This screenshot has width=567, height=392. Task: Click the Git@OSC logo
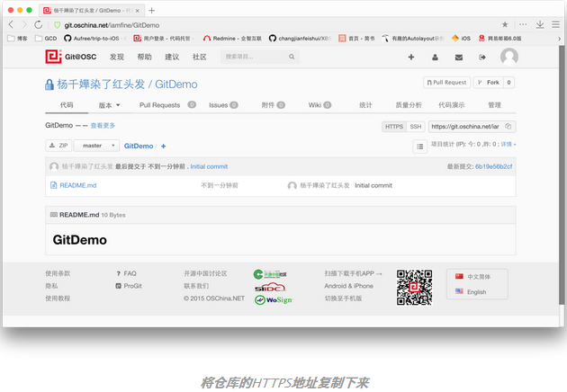pos(71,57)
